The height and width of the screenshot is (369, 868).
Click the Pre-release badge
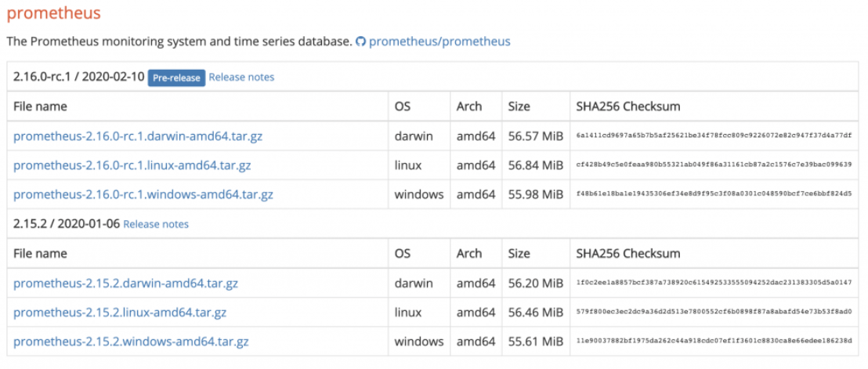[x=176, y=78]
